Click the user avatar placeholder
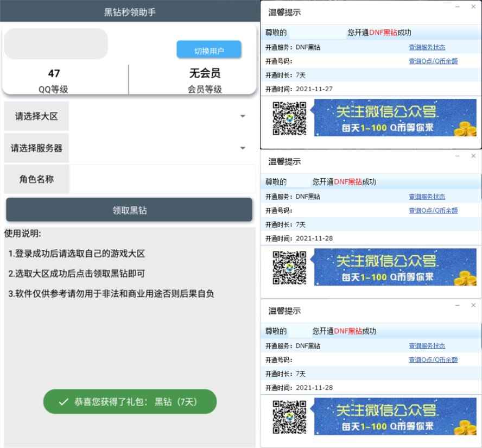 coord(56,44)
